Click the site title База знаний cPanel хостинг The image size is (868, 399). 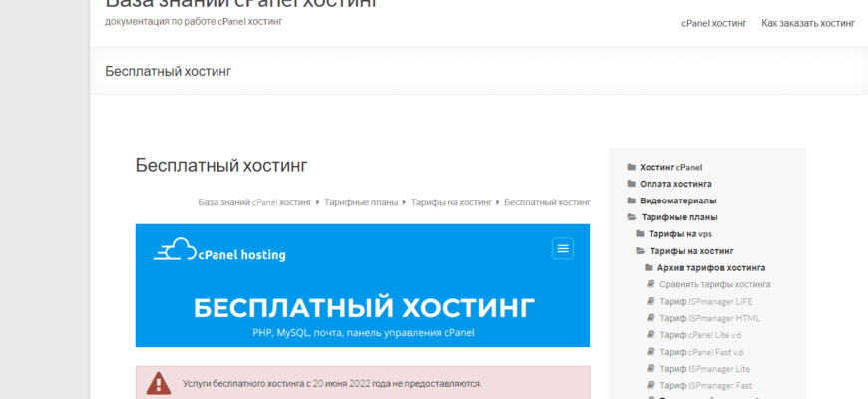tap(241, 3)
